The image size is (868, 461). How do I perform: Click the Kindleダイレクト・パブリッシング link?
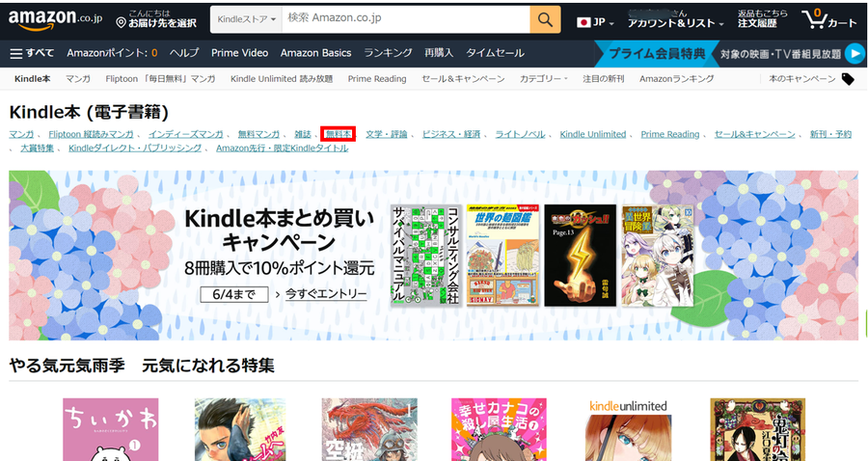point(135,148)
